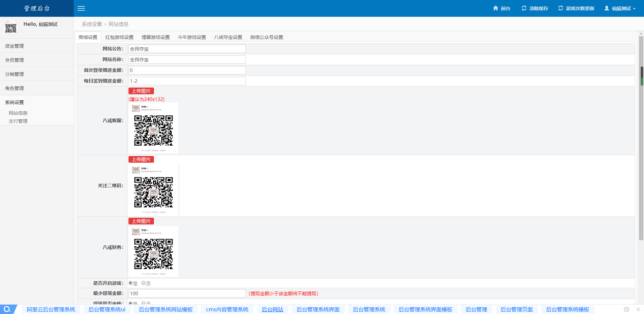Click refresh icon beside 清除缓存
The height and width of the screenshot is (314, 644).
pos(524,8)
